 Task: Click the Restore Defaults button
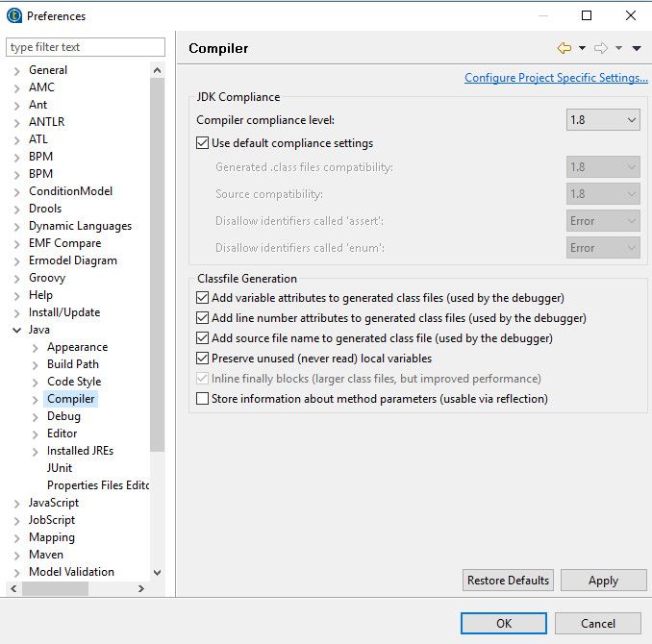tap(508, 580)
